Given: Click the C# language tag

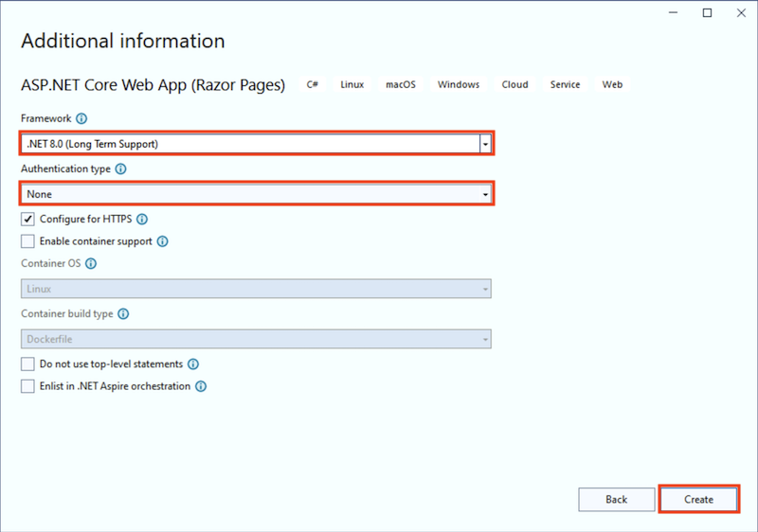Looking at the screenshot, I should pos(313,84).
